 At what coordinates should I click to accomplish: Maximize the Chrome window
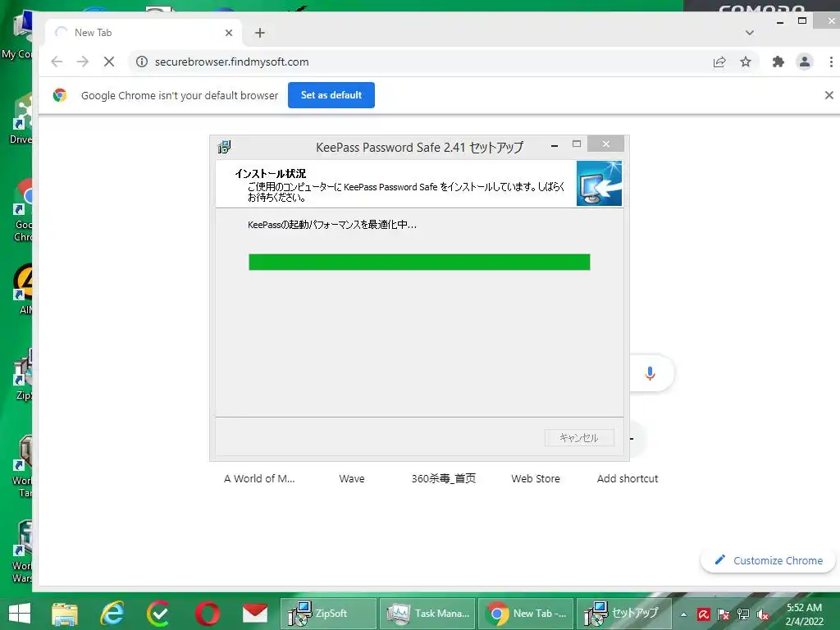tap(802, 21)
